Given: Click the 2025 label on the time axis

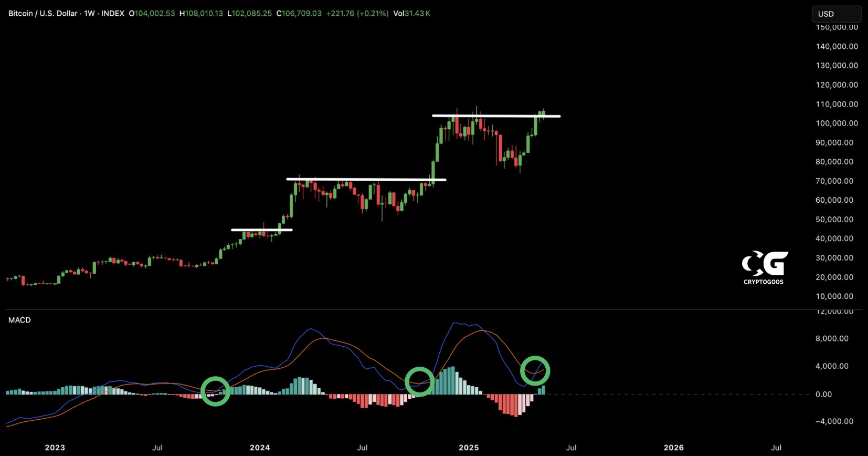Looking at the screenshot, I should tap(469, 448).
